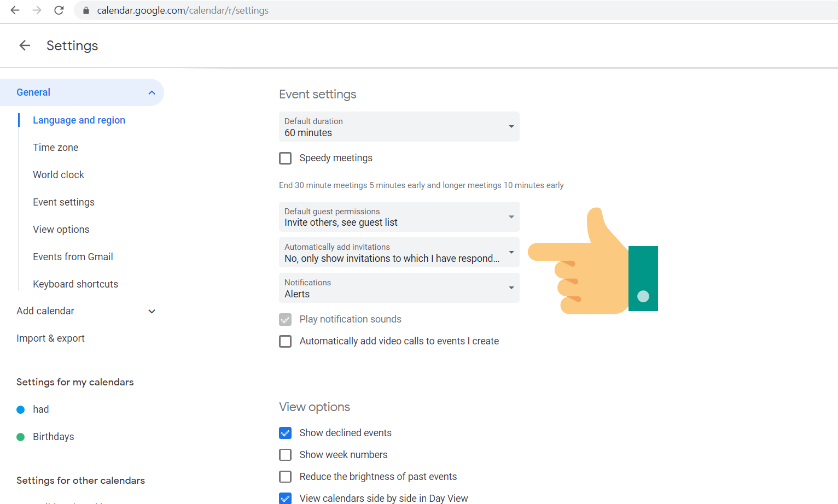Enable Show week numbers checkbox
The width and height of the screenshot is (838, 504).
286,455
